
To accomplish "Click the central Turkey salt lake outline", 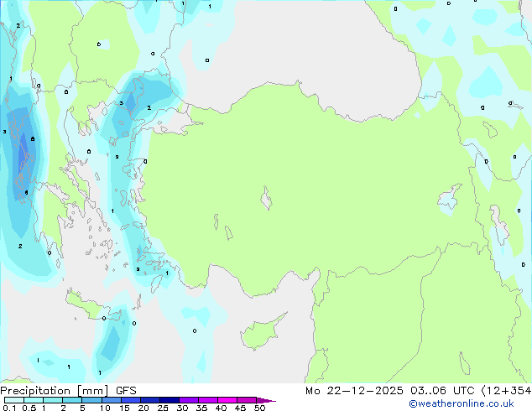I will coord(266,198).
